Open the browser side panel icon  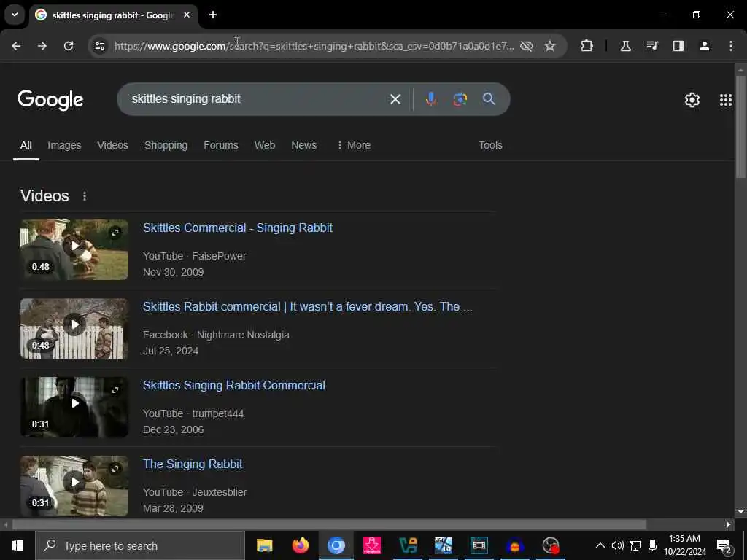678,46
